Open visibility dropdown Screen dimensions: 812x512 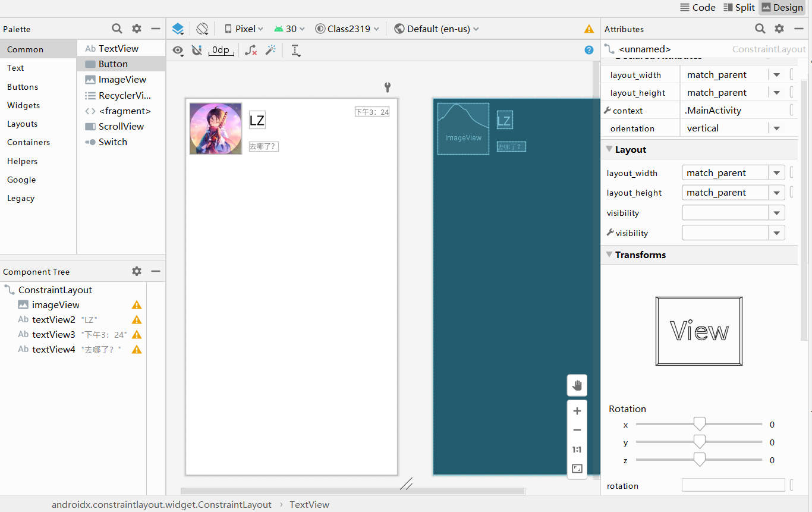coord(734,213)
